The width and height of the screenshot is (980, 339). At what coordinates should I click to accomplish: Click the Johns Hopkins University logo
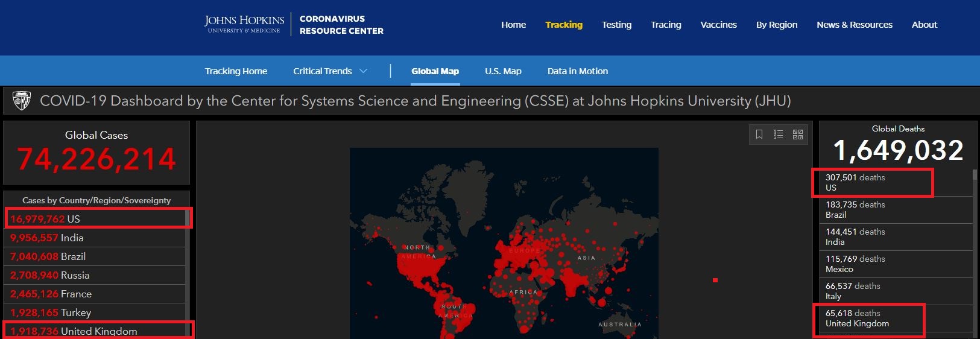[x=244, y=24]
